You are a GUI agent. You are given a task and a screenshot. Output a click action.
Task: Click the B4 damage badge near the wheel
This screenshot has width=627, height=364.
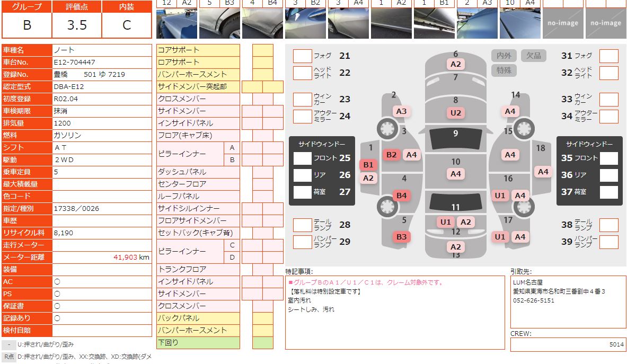pos(402,196)
